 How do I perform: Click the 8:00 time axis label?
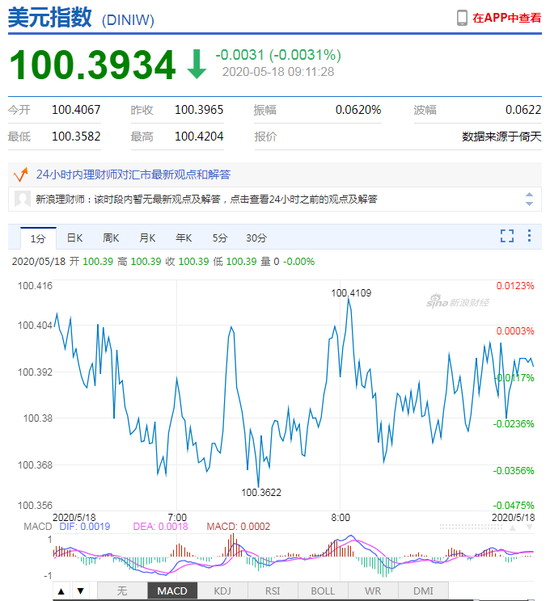pyautogui.click(x=340, y=517)
